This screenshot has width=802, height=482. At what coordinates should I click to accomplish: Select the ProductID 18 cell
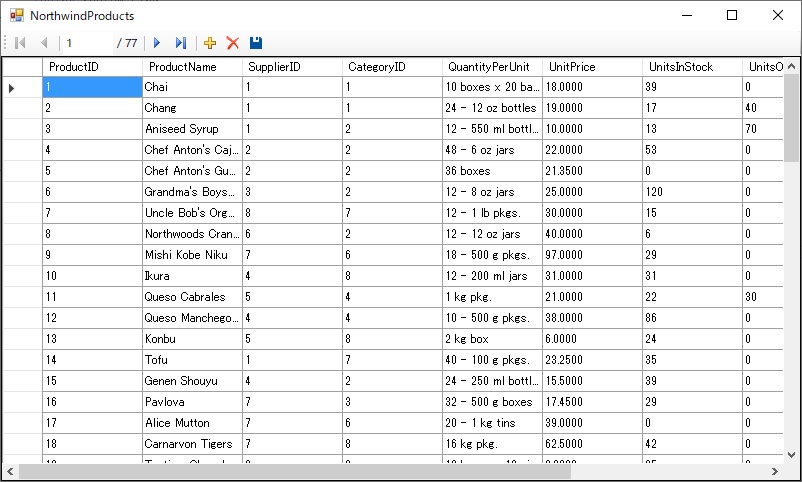point(92,444)
